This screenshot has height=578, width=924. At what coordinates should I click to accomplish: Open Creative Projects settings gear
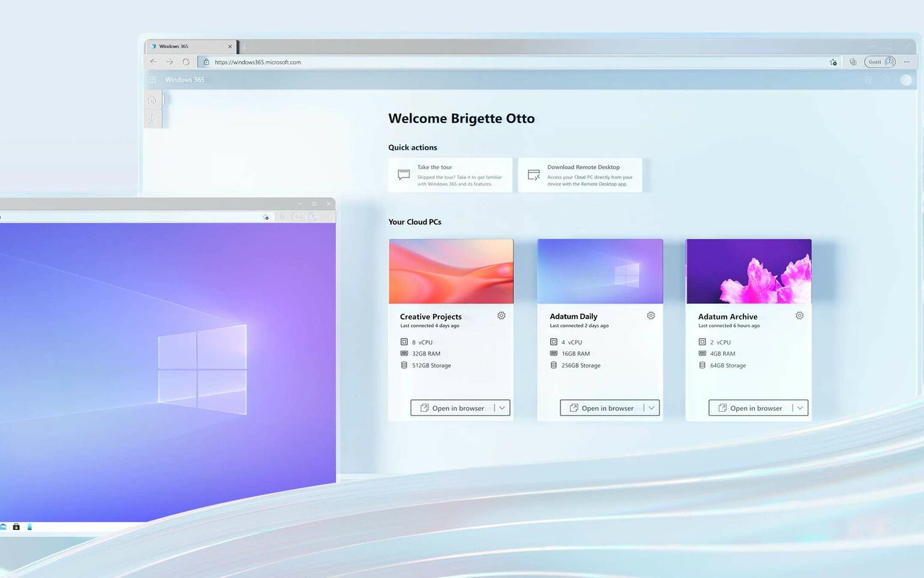pyautogui.click(x=501, y=315)
